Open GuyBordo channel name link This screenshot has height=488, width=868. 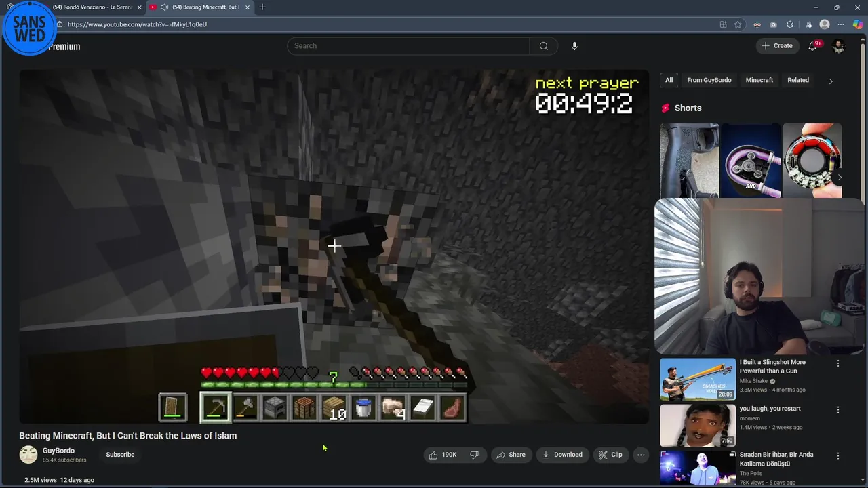(x=58, y=451)
